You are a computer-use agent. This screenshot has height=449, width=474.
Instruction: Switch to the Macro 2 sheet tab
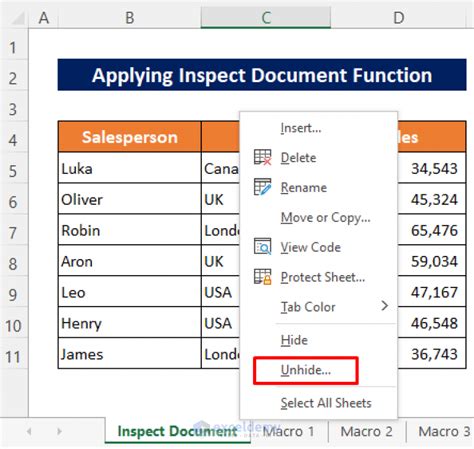coord(367,431)
